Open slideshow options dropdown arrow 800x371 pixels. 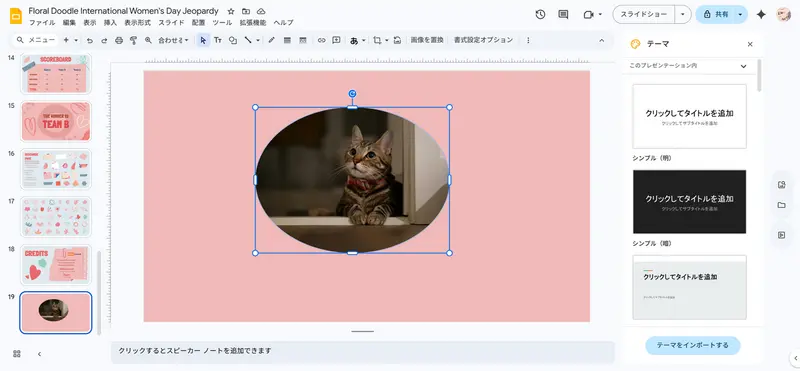tap(683, 15)
